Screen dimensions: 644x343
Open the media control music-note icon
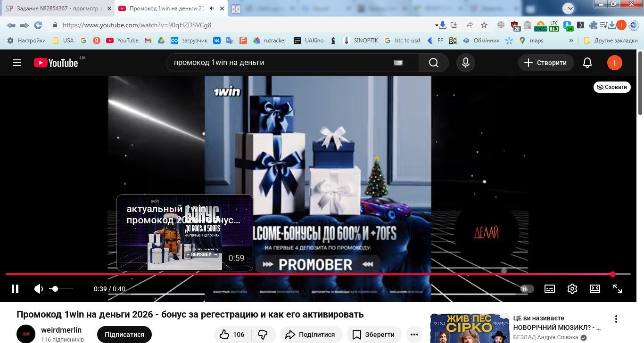coord(603,25)
